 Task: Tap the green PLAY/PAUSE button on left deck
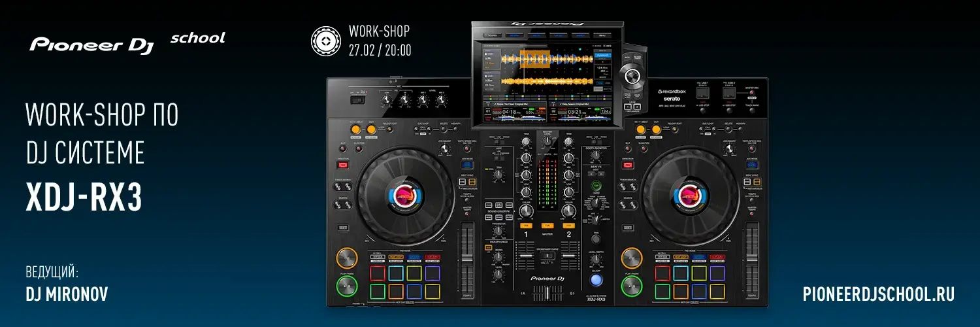click(x=347, y=286)
